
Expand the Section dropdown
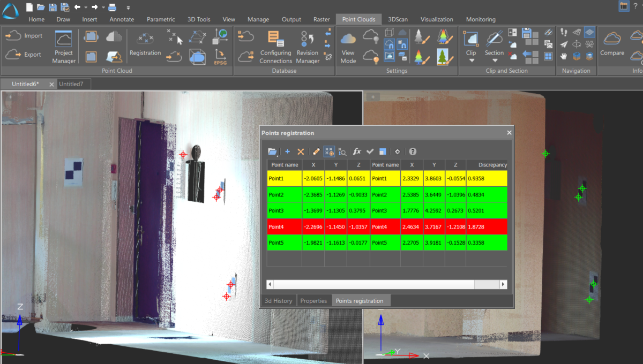pos(494,60)
